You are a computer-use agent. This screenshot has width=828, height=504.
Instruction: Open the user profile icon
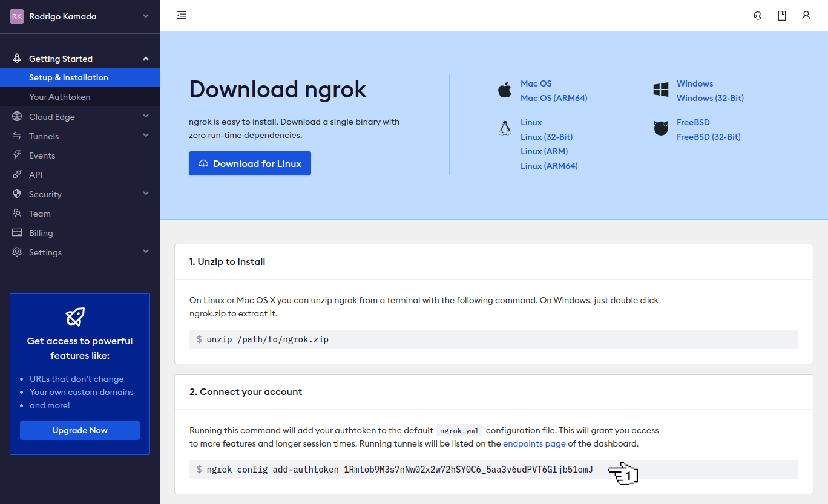coord(806,15)
